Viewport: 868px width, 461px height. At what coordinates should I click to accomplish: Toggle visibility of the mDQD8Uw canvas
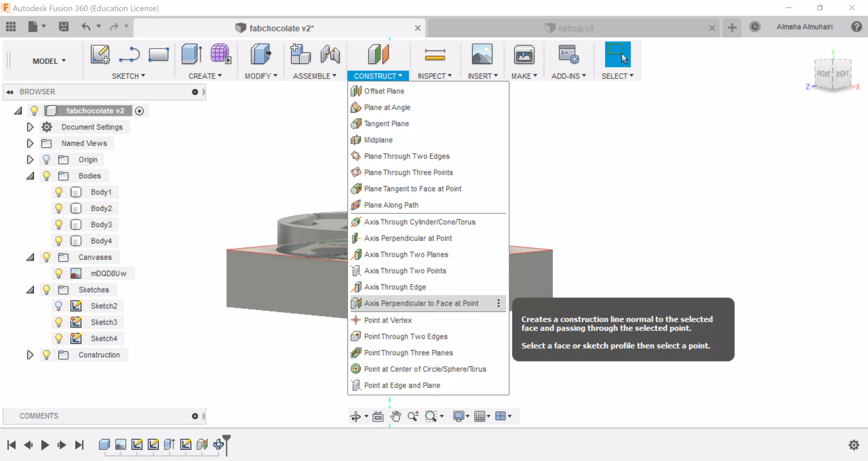point(59,273)
